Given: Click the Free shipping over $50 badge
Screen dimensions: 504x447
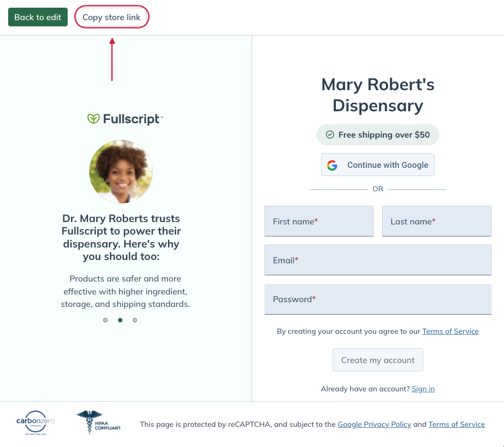Looking at the screenshot, I should [378, 135].
